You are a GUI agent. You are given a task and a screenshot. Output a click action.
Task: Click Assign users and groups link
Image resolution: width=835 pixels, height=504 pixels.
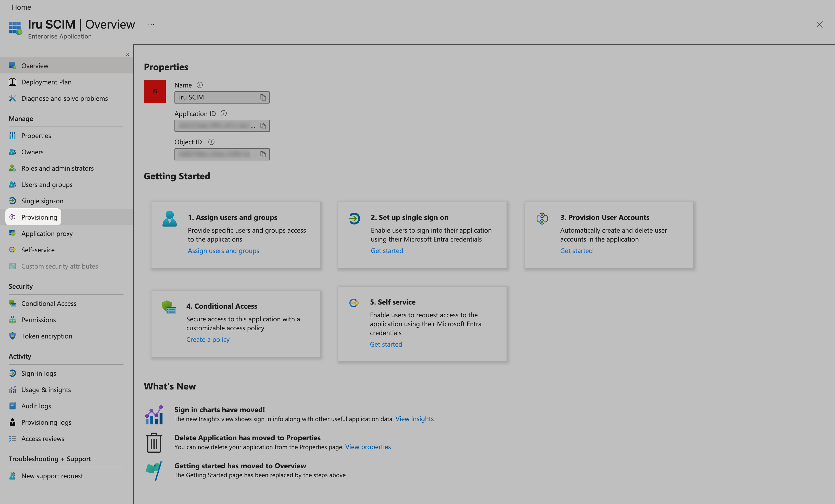[x=223, y=250]
